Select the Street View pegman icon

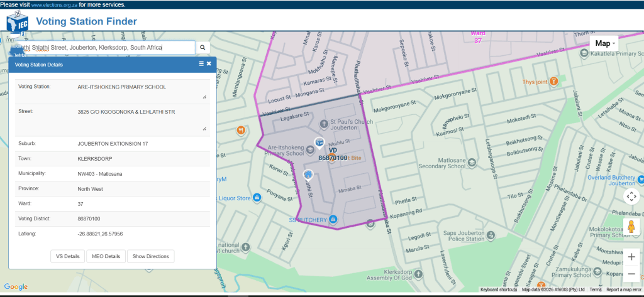(x=631, y=227)
